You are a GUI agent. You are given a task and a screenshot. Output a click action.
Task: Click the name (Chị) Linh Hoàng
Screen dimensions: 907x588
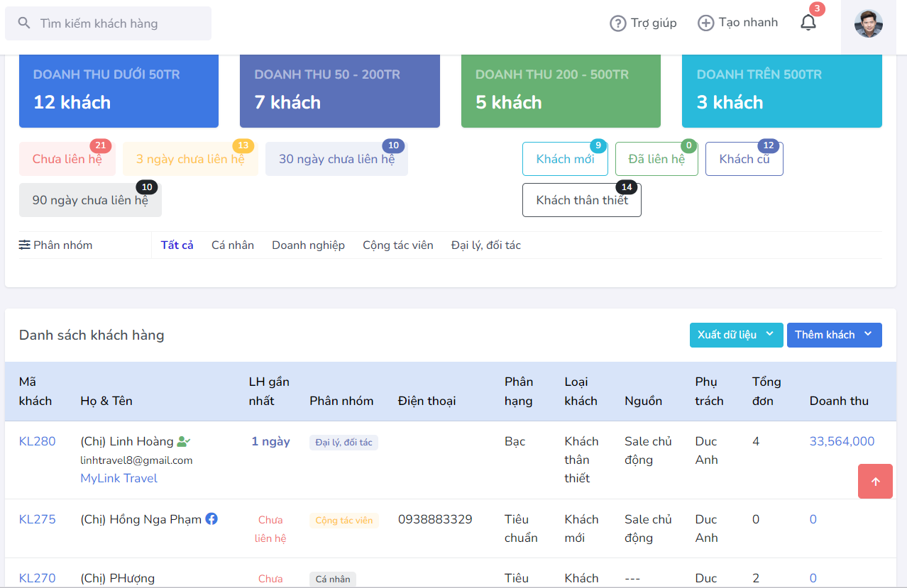(x=127, y=441)
